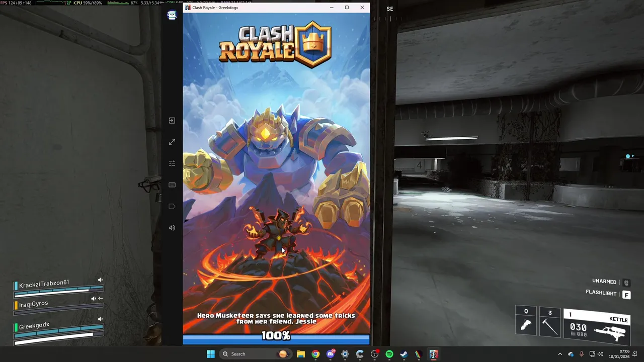
Task: Open the Google Play Games avatar icon
Action: [x=172, y=15]
